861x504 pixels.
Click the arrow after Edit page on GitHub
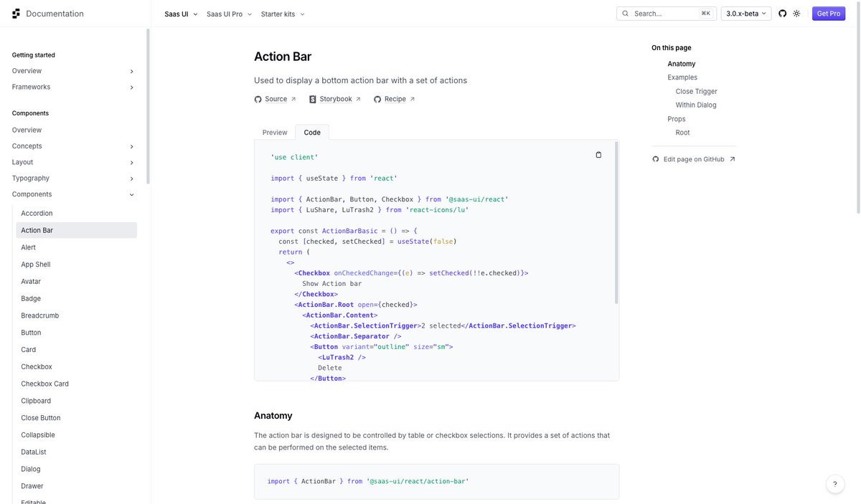coord(733,159)
